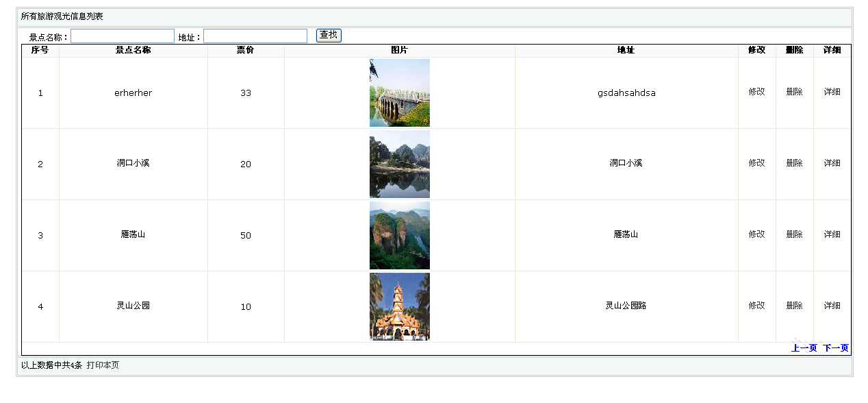Click the ticket price cell 50
Screen dimensions: 868x403
[x=246, y=236]
